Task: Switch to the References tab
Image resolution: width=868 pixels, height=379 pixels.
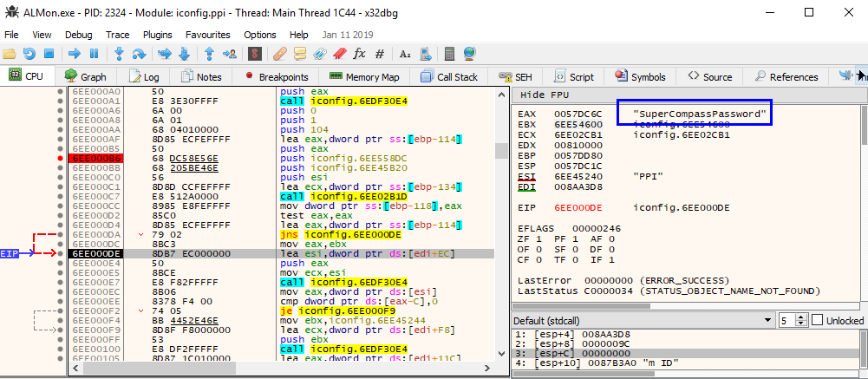Action: pos(786,77)
